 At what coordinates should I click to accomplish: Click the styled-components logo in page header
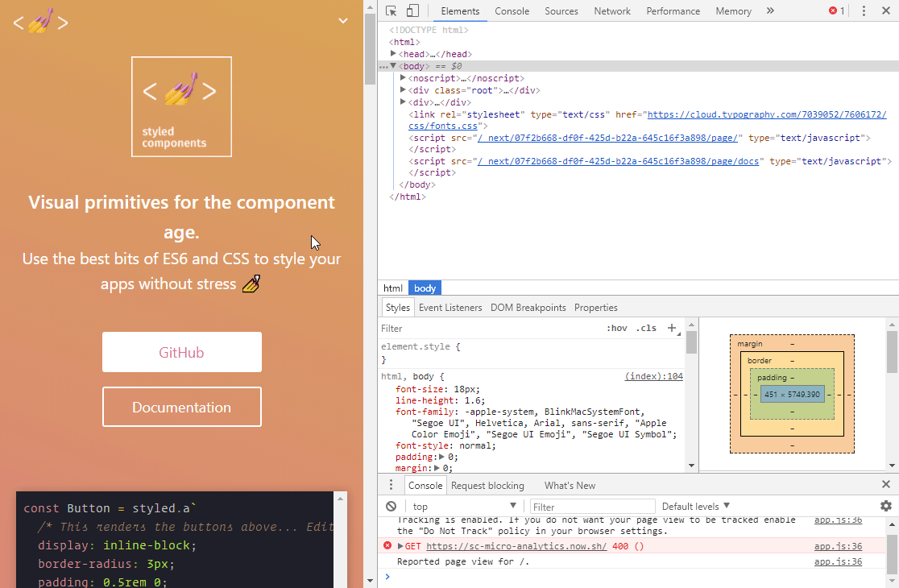(x=40, y=21)
